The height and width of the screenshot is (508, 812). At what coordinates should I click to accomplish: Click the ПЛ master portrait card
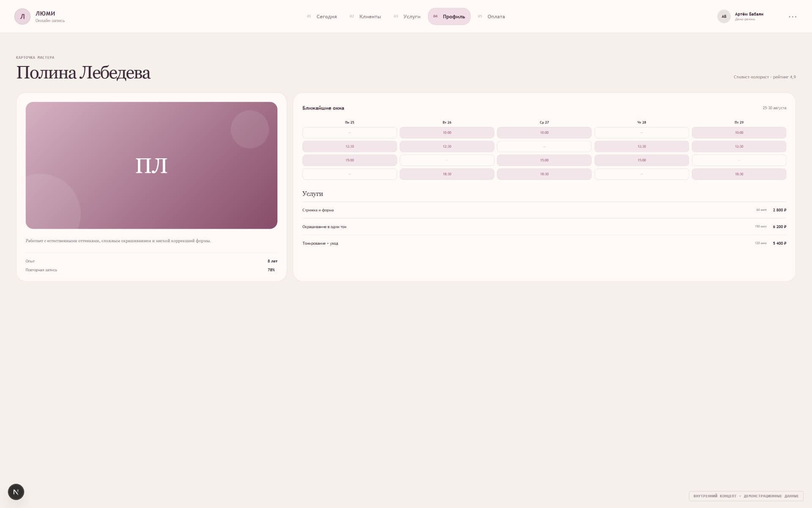point(151,166)
